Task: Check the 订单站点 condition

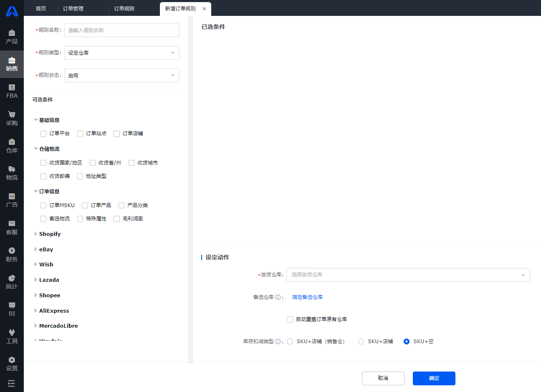Action: pyautogui.click(x=80, y=134)
